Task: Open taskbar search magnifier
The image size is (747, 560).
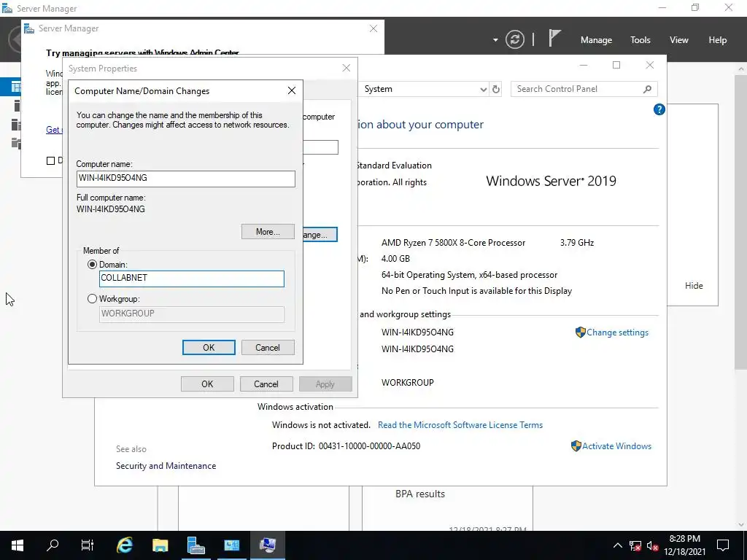Action: pos(53,545)
